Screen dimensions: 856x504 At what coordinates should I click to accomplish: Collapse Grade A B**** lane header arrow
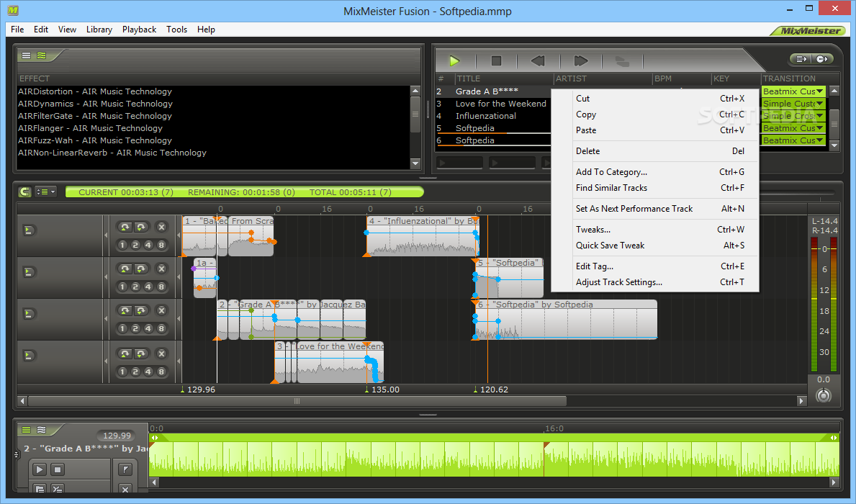[106, 320]
